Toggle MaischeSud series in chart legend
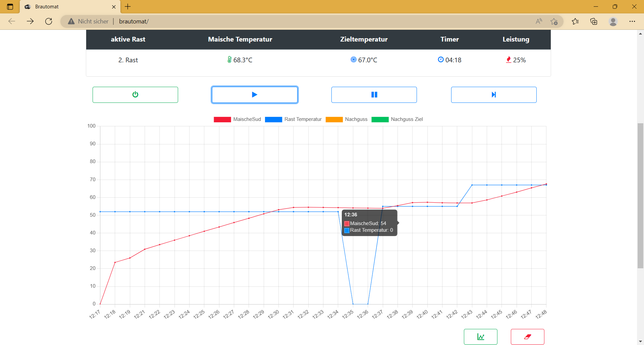The width and height of the screenshot is (644, 345). [237, 119]
